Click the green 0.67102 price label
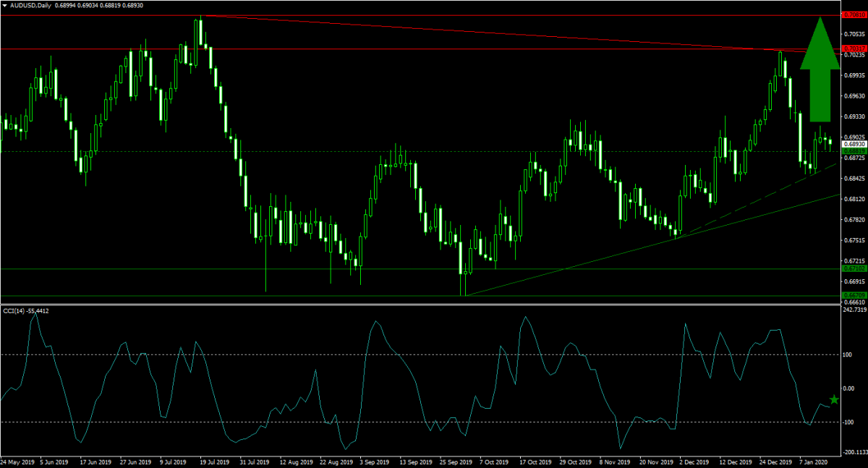This screenshot has width=868, height=468. tap(854, 268)
